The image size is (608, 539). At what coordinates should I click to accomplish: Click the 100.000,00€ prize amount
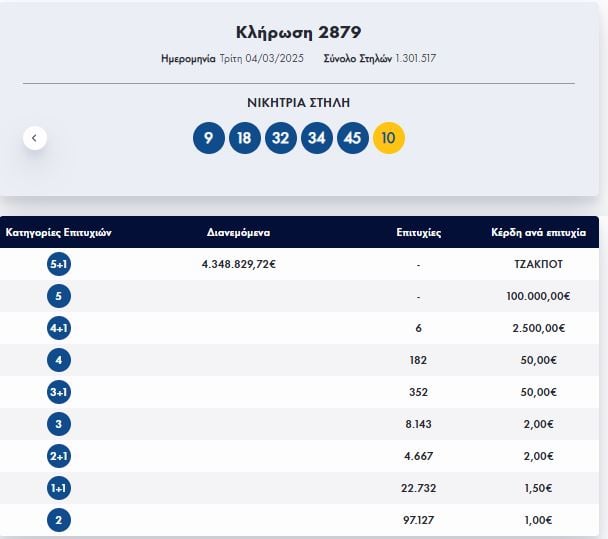click(538, 296)
